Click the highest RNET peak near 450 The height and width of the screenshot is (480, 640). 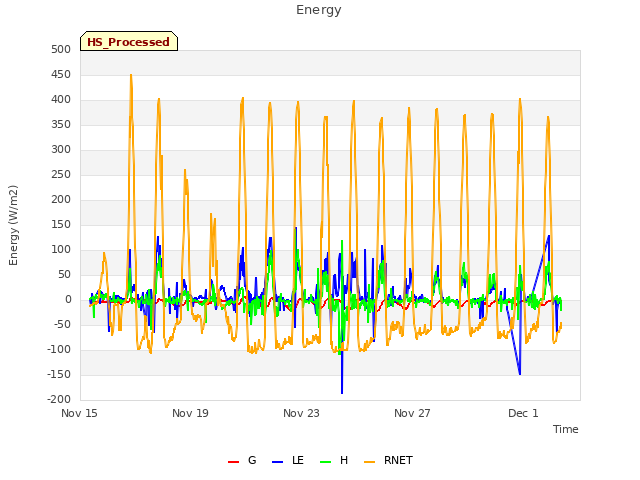(x=131, y=75)
